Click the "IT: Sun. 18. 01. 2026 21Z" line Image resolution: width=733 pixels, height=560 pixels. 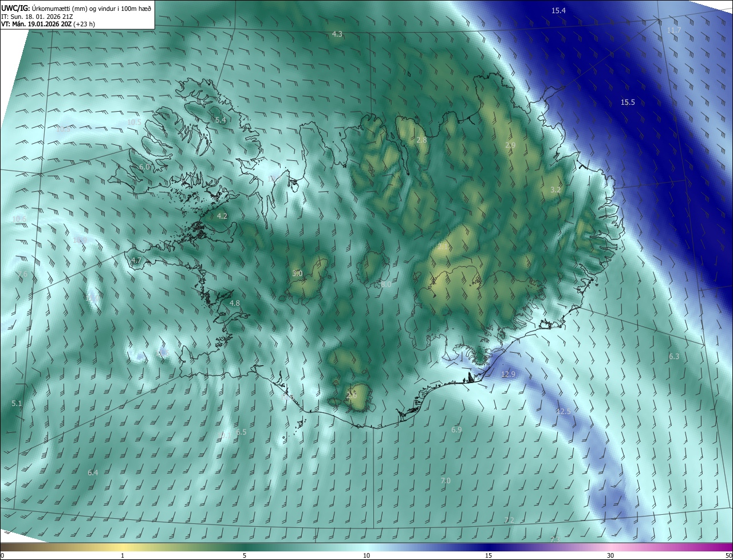pos(37,16)
